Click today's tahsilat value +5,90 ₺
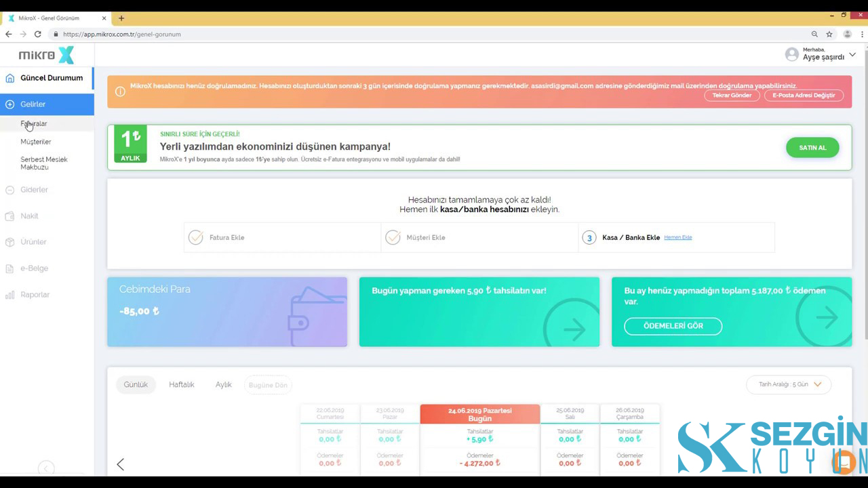This screenshot has height=488, width=868. click(479, 439)
